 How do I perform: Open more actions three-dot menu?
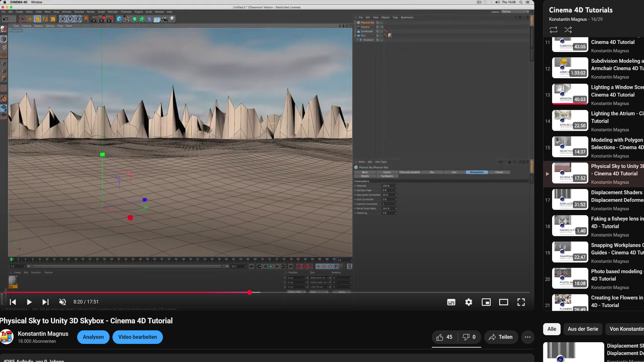coord(528,337)
